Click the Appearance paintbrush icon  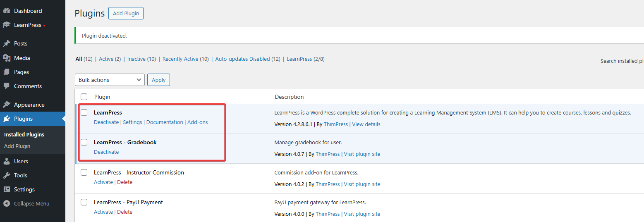[7, 105]
